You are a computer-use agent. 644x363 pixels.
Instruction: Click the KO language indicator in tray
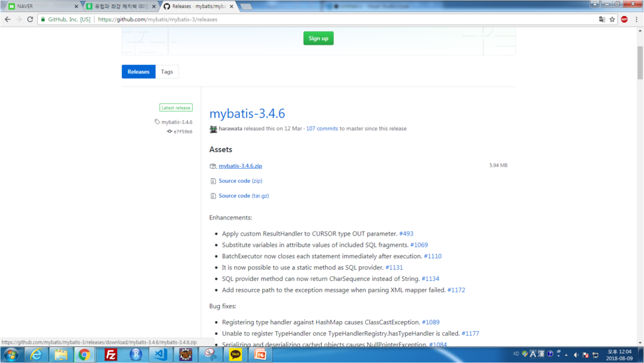516,354
